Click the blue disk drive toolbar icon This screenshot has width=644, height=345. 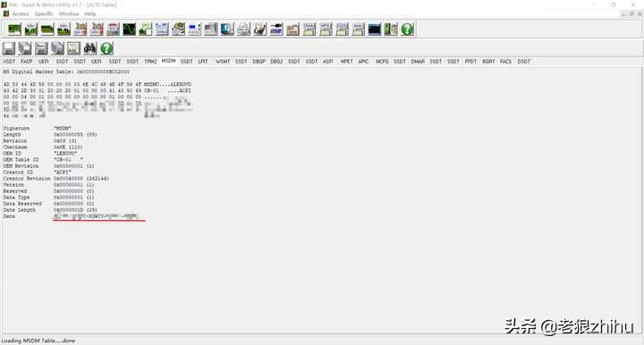click(227, 29)
